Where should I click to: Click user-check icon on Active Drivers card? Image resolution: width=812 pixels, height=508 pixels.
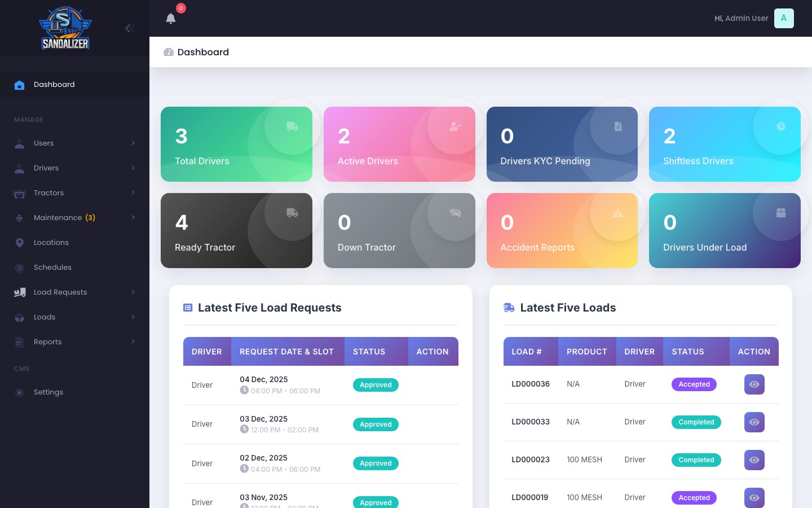pos(455,126)
